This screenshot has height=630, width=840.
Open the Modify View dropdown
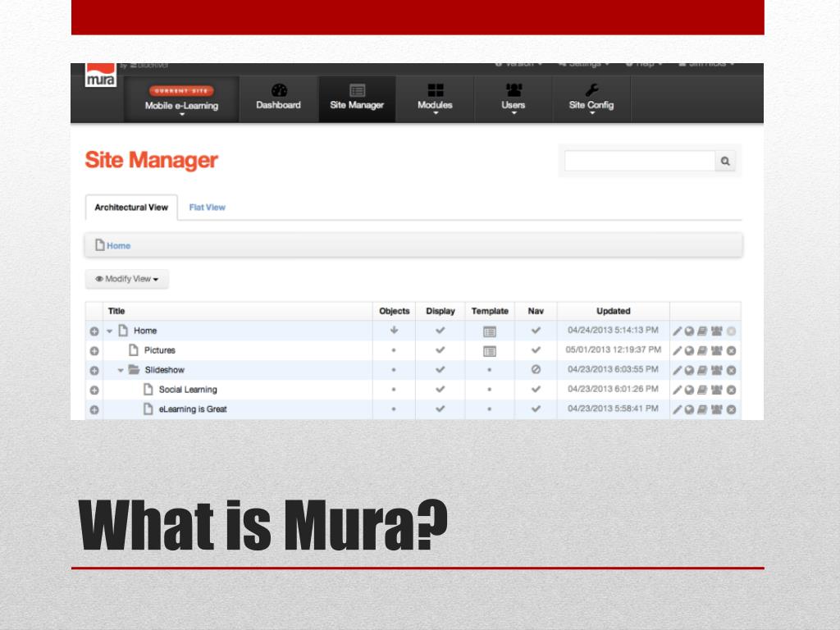click(x=127, y=279)
